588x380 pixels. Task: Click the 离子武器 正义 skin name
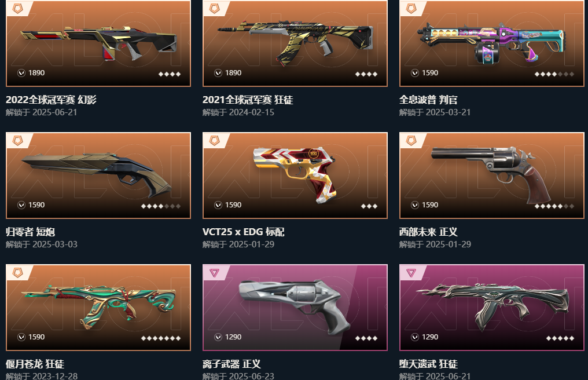pos(231,364)
